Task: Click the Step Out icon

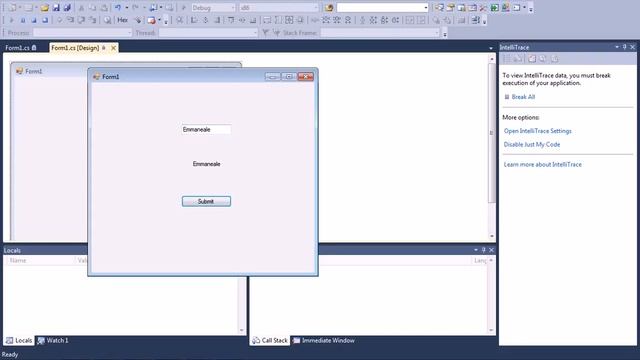Action: 93,20
